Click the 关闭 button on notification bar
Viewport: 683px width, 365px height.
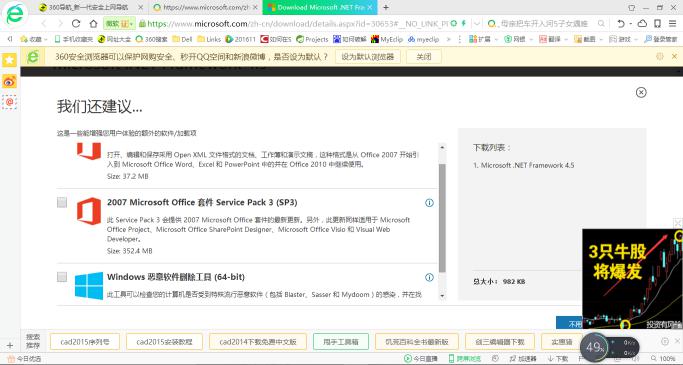point(424,57)
